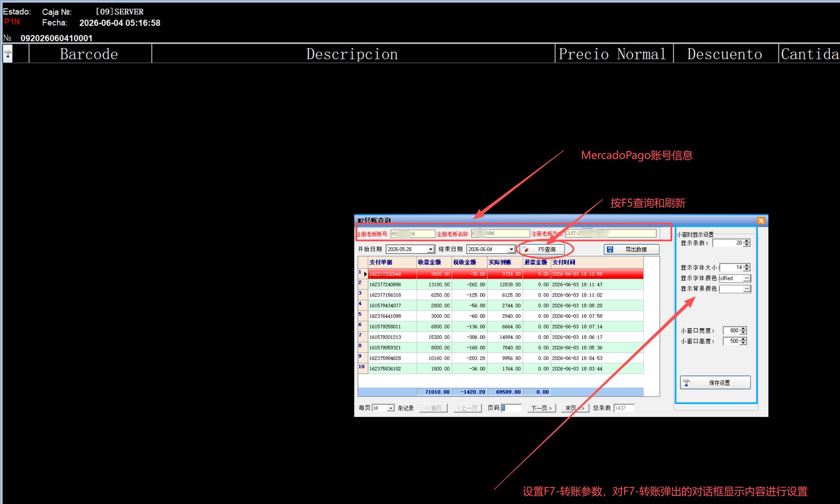Viewport: 840px width, 504px height.
Task: Sort by the 税收金额 column header
Action: tap(469, 262)
